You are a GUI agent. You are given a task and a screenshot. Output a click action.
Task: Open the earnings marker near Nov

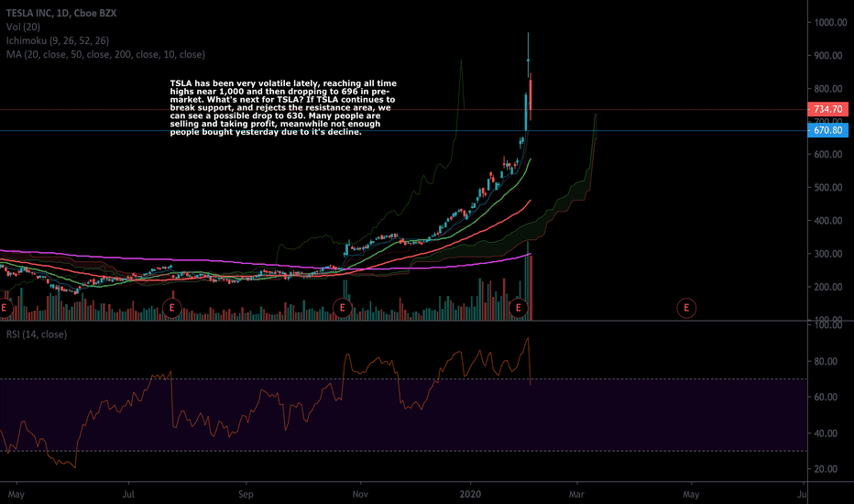tap(342, 308)
